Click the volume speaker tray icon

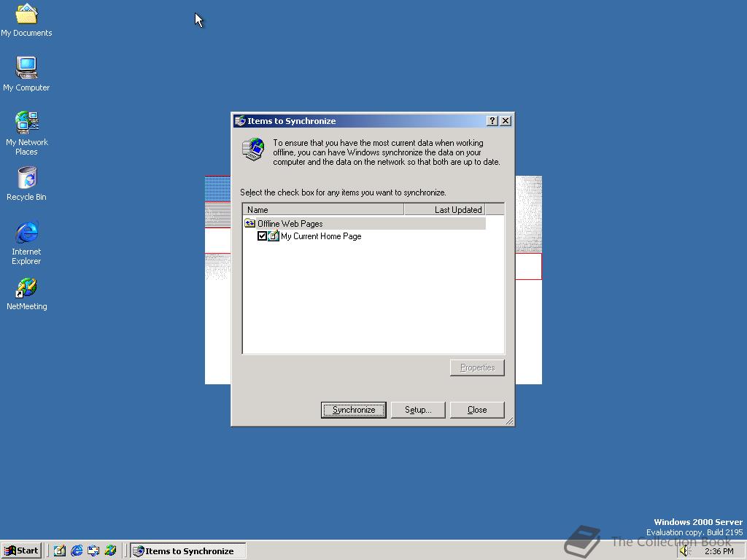684,551
